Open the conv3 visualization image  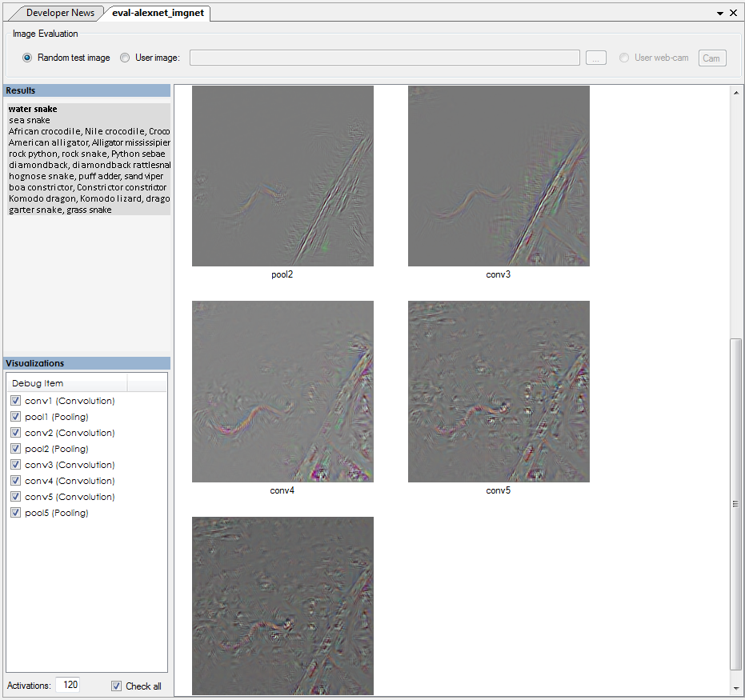(499, 176)
